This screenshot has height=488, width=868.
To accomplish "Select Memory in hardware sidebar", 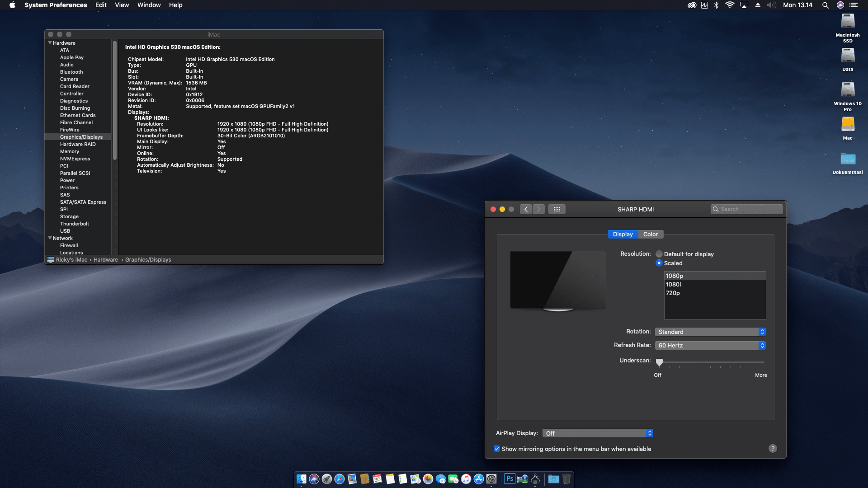I will (70, 151).
